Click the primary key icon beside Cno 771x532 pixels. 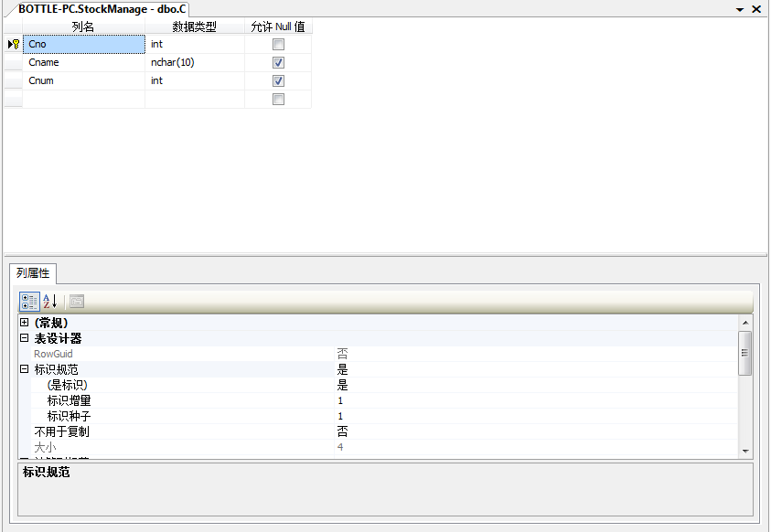(x=16, y=43)
